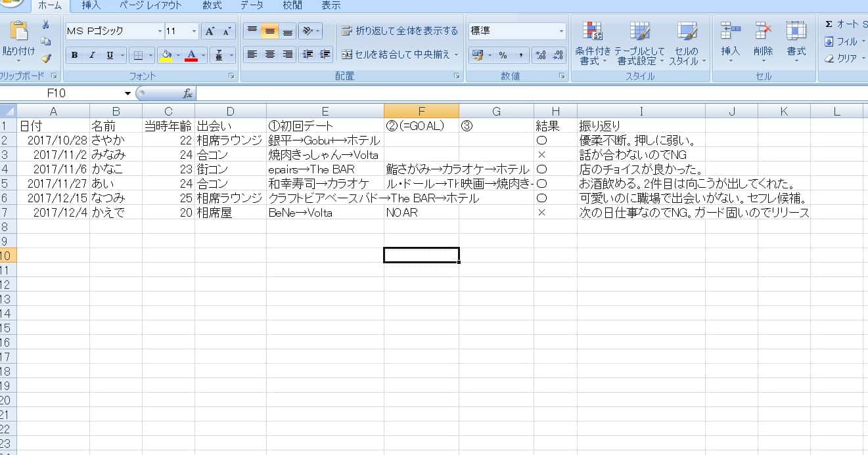Click the Decrease Font Size icon

227,31
